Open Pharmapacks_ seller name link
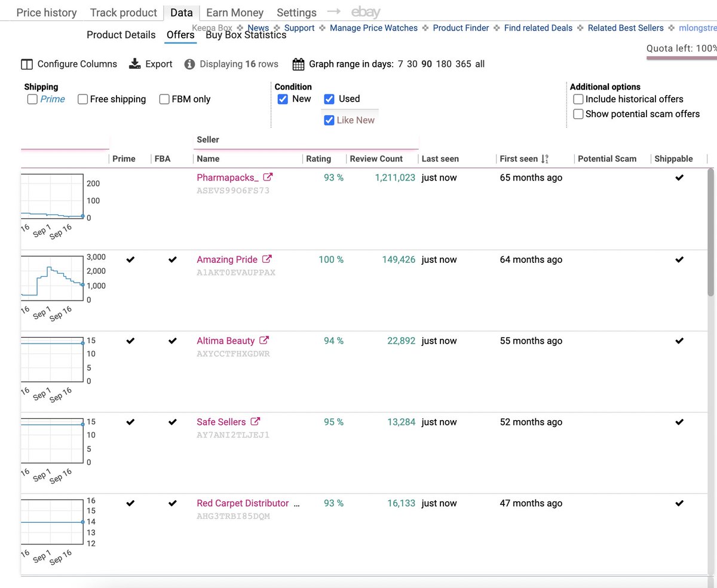The image size is (717, 588). 228,177
